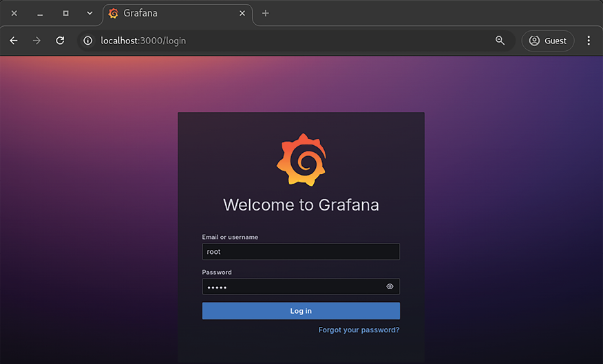This screenshot has height=364, width=603.
Task: Open the Chrome three-dot menu
Action: (588, 41)
